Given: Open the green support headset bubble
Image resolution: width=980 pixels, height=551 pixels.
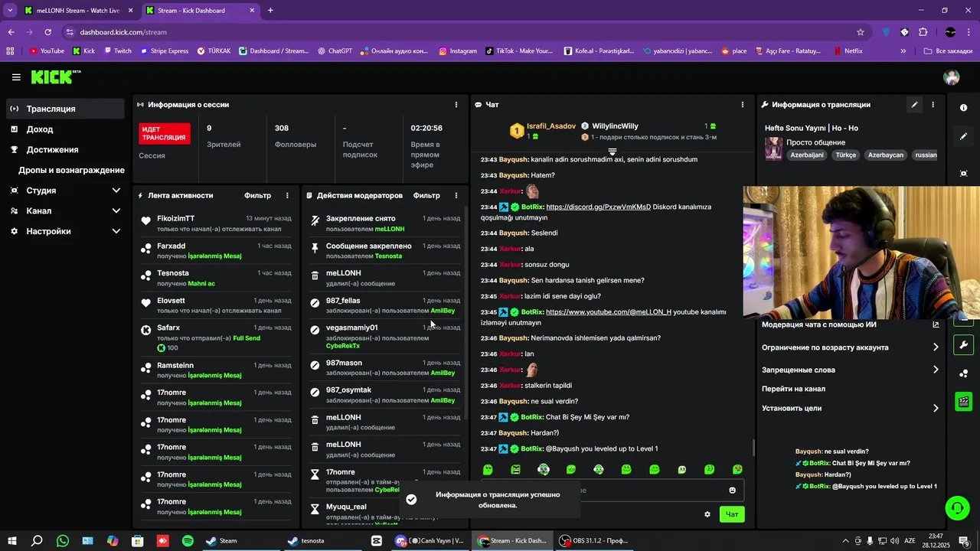Looking at the screenshot, I should click(x=956, y=507).
